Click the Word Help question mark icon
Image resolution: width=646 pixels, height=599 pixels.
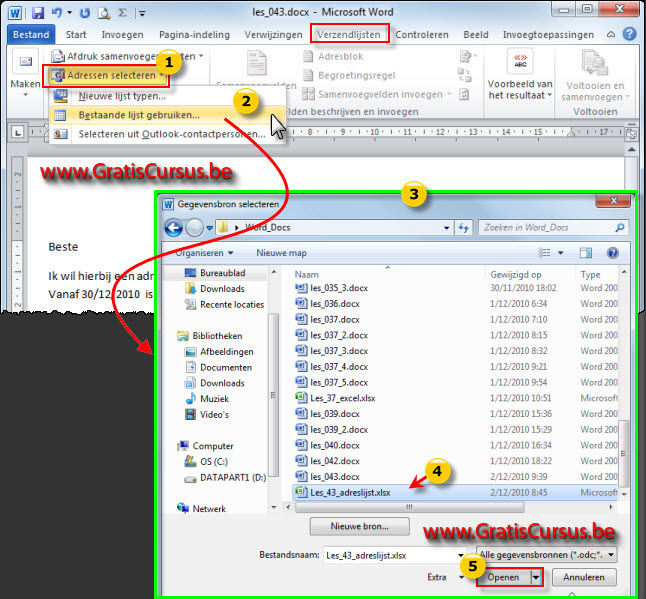coord(629,34)
